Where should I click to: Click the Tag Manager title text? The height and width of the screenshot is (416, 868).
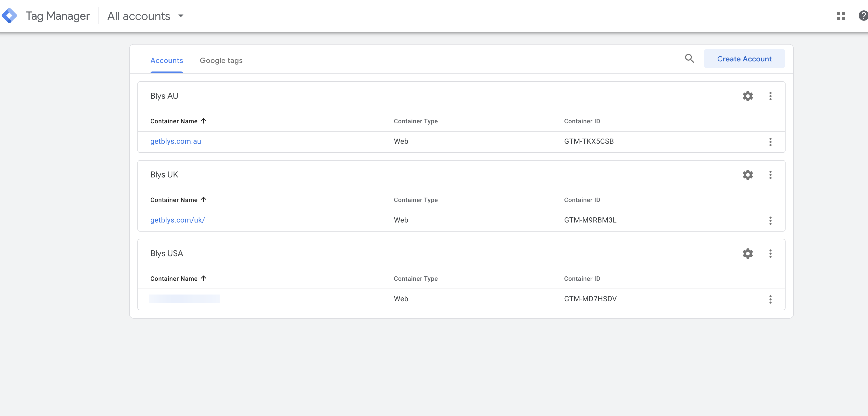(58, 16)
